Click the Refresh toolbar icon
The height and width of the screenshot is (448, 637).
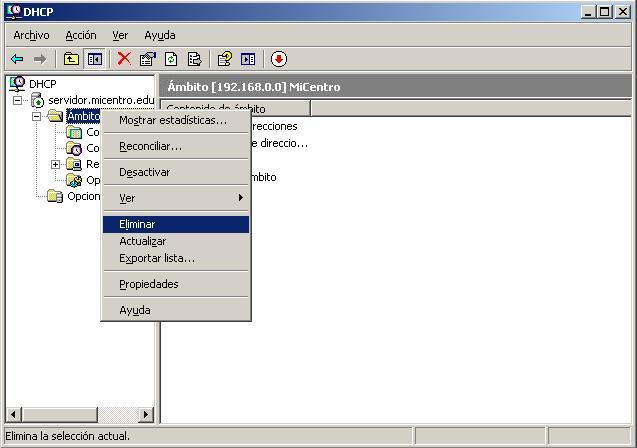(171, 59)
